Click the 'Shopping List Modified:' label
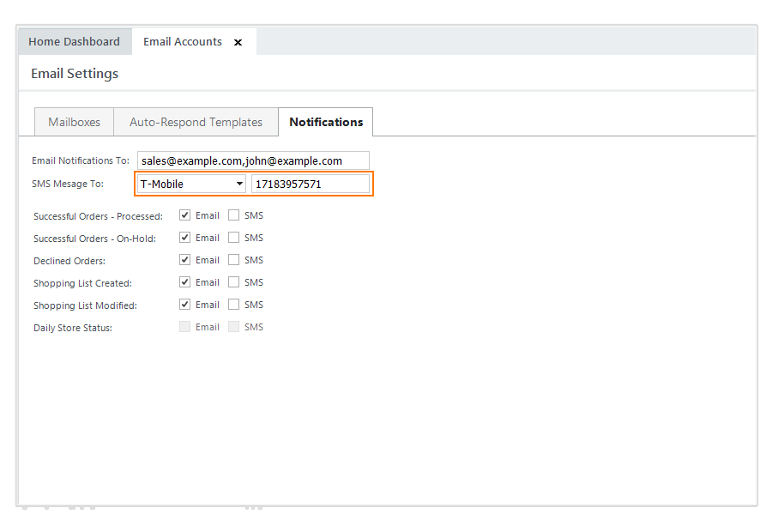This screenshot has width=772, height=532. coord(85,305)
